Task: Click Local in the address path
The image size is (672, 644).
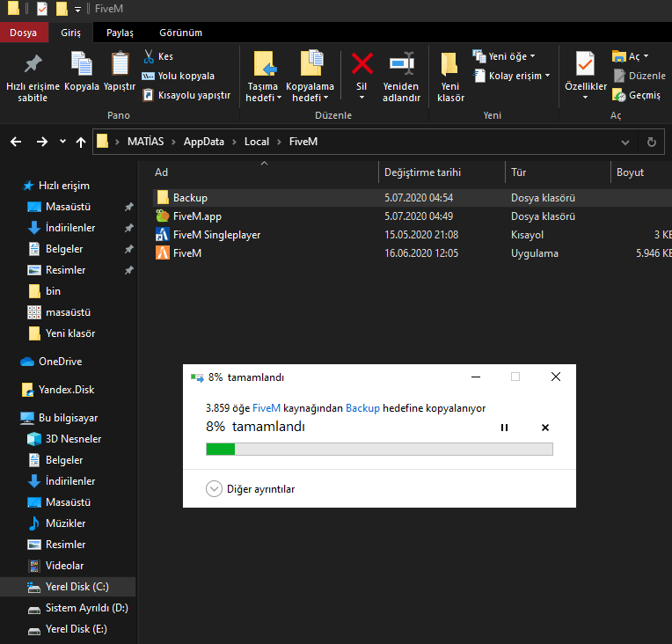Action: (x=257, y=142)
